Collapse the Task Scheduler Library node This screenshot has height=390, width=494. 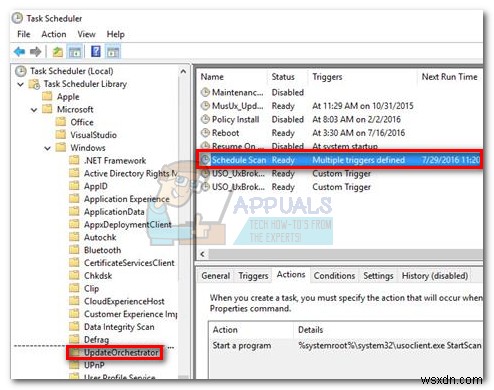[x=20, y=84]
